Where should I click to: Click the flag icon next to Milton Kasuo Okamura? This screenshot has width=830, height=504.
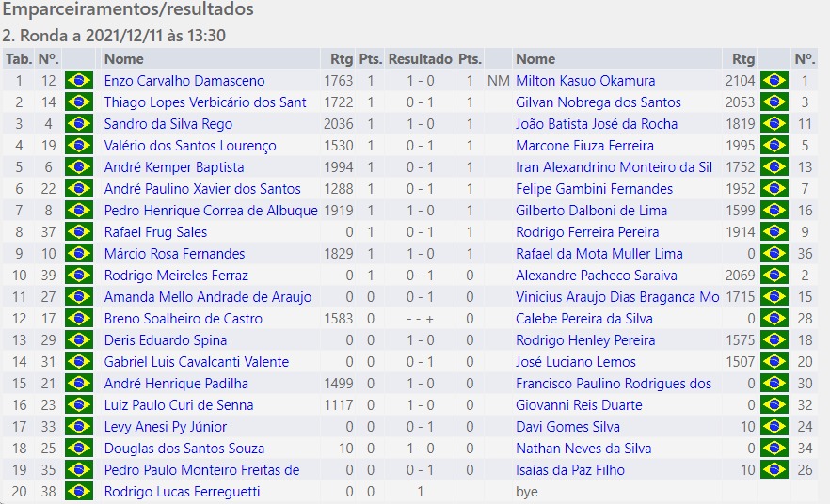tap(774, 81)
